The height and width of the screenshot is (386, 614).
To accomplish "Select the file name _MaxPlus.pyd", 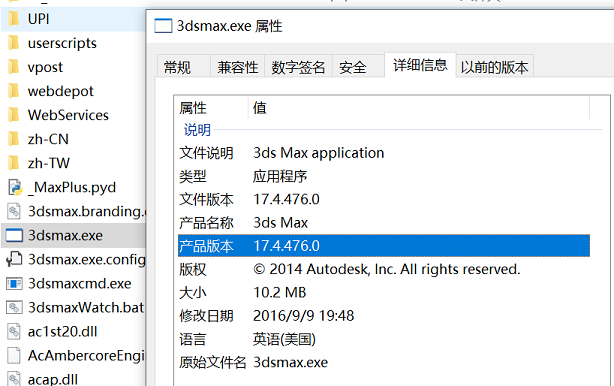I will click(72, 188).
